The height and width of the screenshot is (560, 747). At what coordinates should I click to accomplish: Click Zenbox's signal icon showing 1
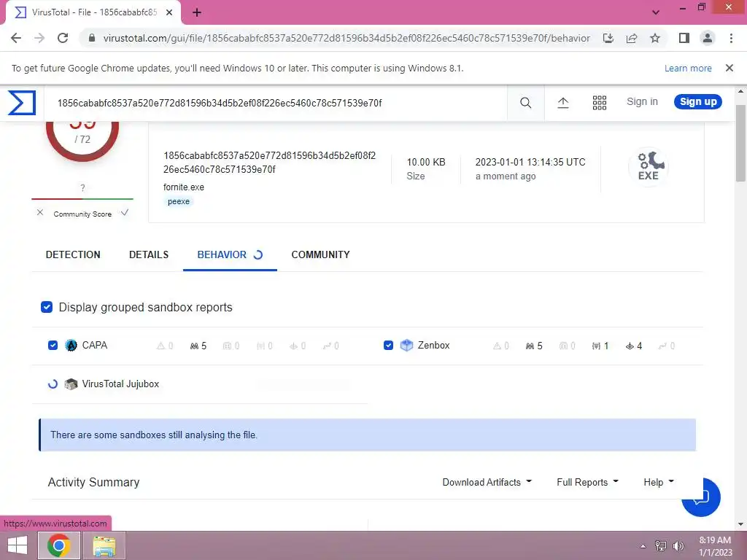pyautogui.click(x=600, y=346)
